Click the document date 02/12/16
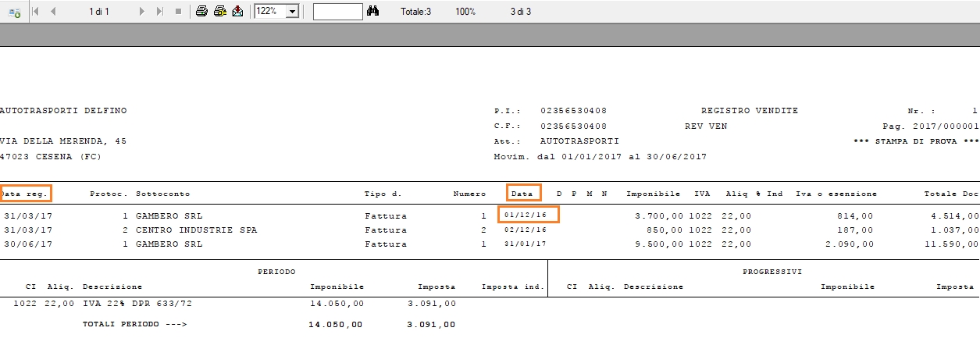This screenshot has height=349, width=980. 526,230
